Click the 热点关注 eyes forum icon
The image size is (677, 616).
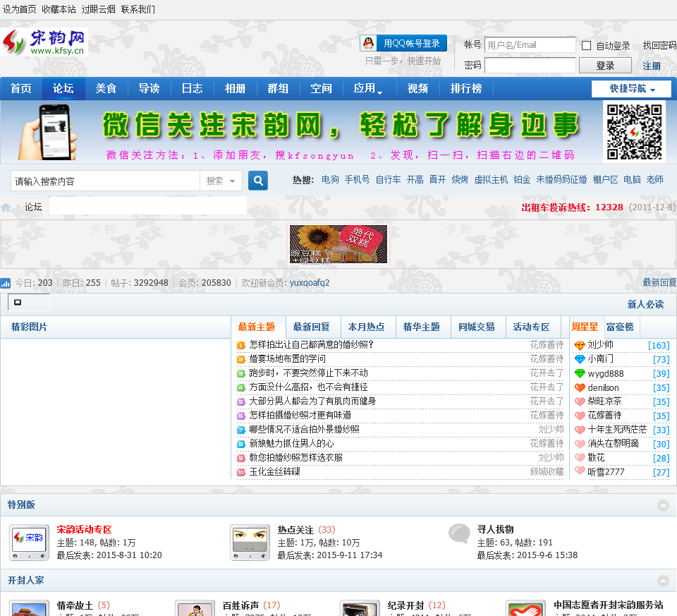pos(250,542)
